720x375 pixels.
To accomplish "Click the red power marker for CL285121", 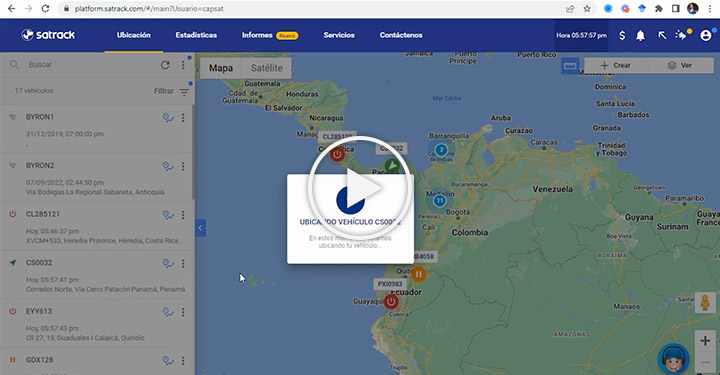I will [x=337, y=154].
